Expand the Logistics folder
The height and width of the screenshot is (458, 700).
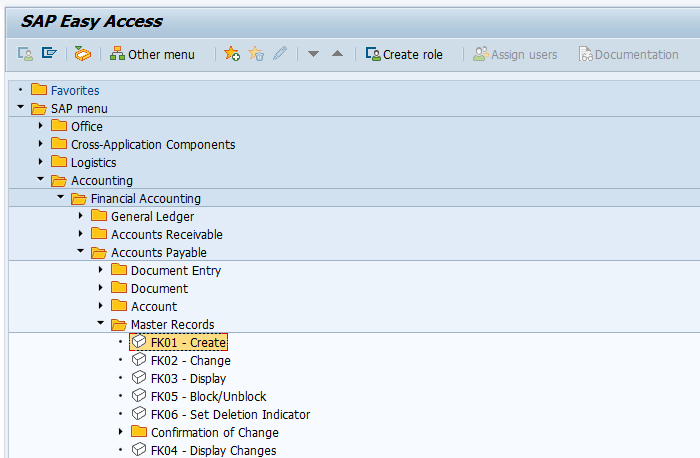tap(40, 162)
